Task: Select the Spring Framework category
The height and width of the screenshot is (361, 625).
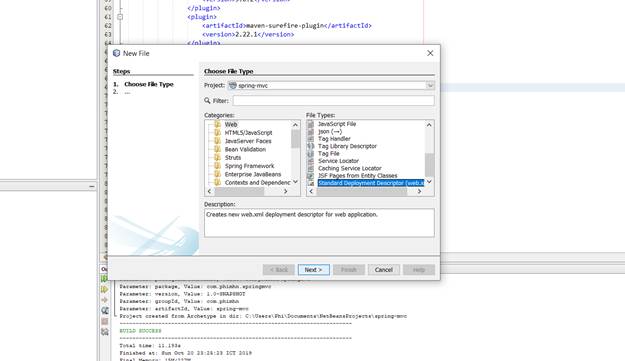Action: 250,166
